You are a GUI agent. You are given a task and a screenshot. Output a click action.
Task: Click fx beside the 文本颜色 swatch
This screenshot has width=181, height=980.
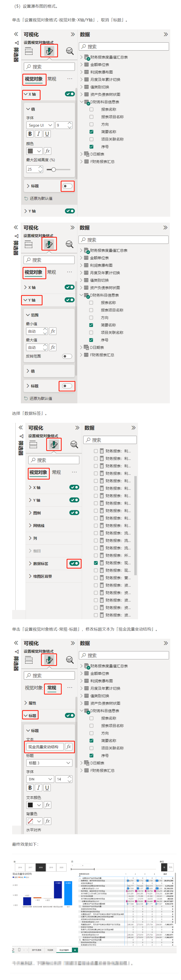[47, 805]
